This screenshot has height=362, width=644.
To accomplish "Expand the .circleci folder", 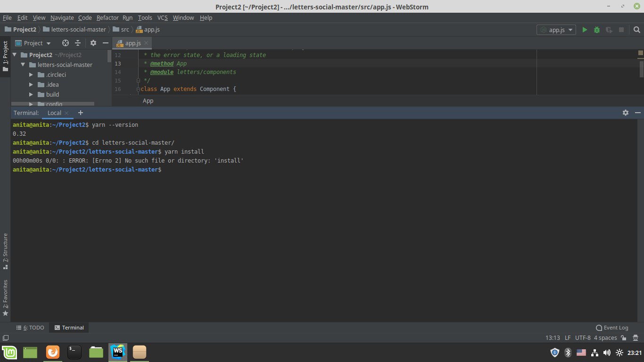I will click(x=31, y=74).
